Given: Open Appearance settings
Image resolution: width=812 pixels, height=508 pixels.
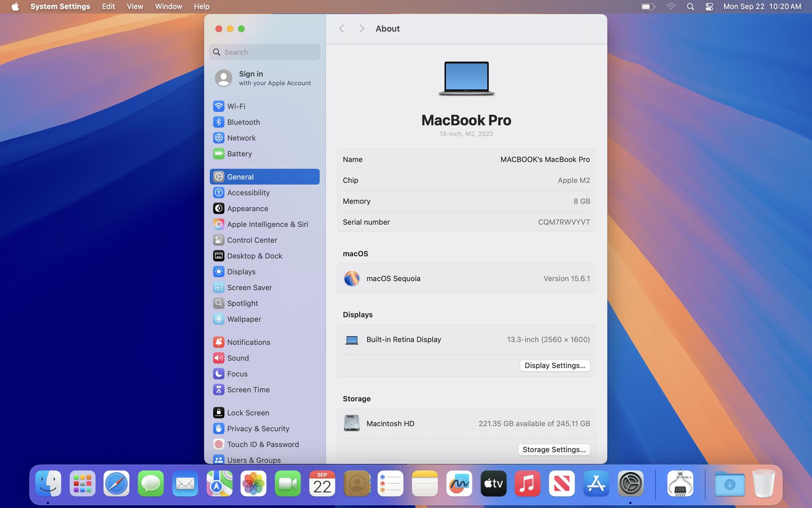Looking at the screenshot, I should 265,208.
